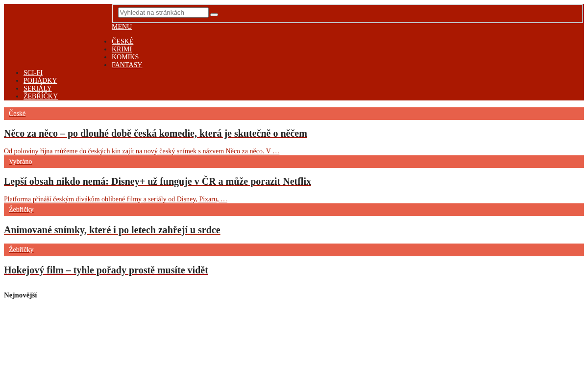Viewport: 588px width, 392px height.
Task: Open article Něco za něco headline
Action: 155,133
